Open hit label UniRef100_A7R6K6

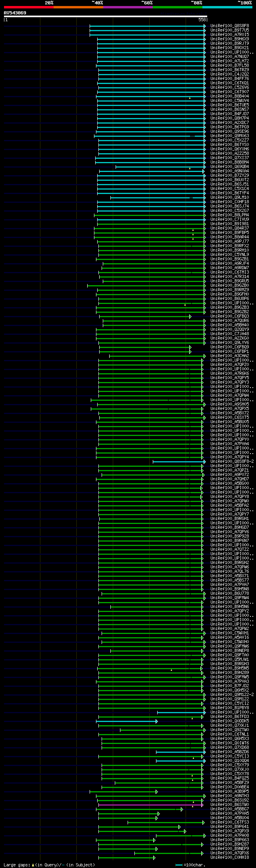point(230,373)
